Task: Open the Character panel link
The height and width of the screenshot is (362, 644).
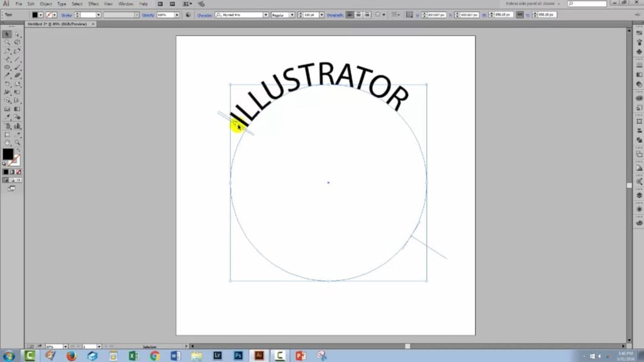Action: coord(204,15)
